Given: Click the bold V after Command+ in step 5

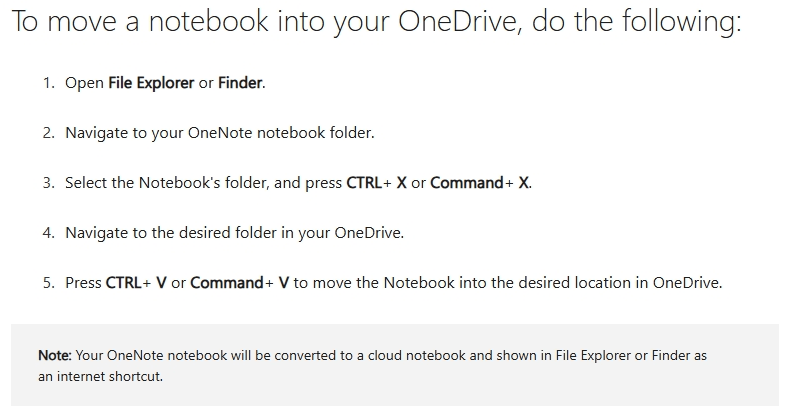Looking at the screenshot, I should 284,283.
